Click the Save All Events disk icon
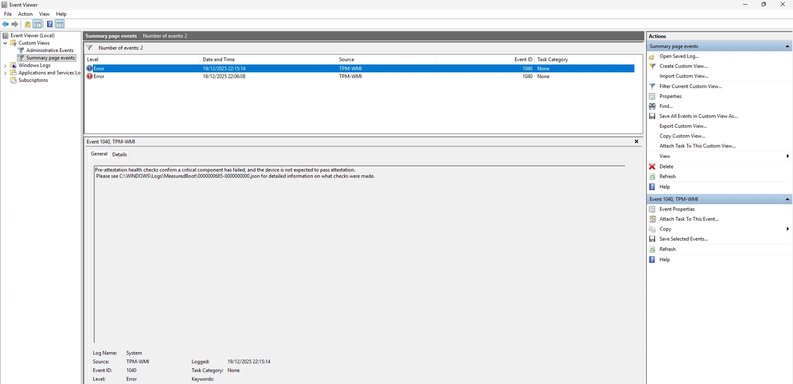The width and height of the screenshot is (793, 384). point(652,116)
